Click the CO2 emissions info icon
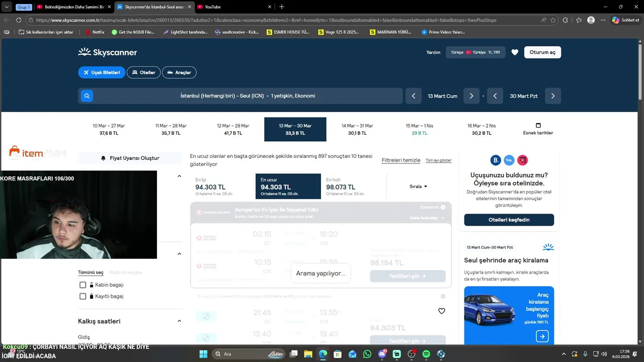This screenshot has height=362, width=644. click(443, 297)
